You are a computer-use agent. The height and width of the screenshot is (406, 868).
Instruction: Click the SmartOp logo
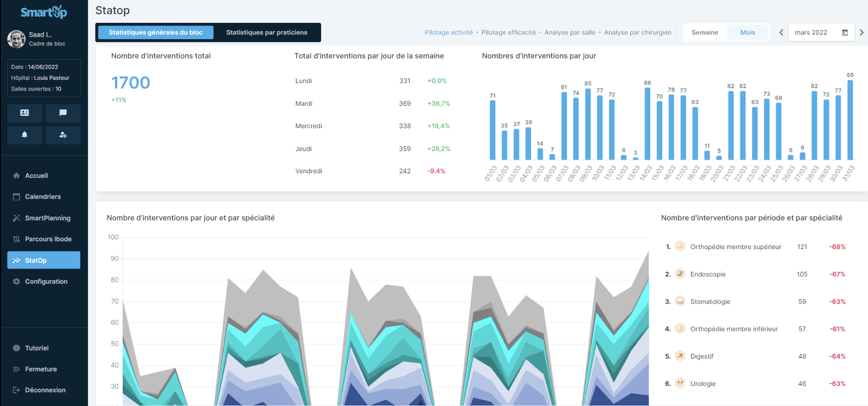pyautogui.click(x=44, y=12)
